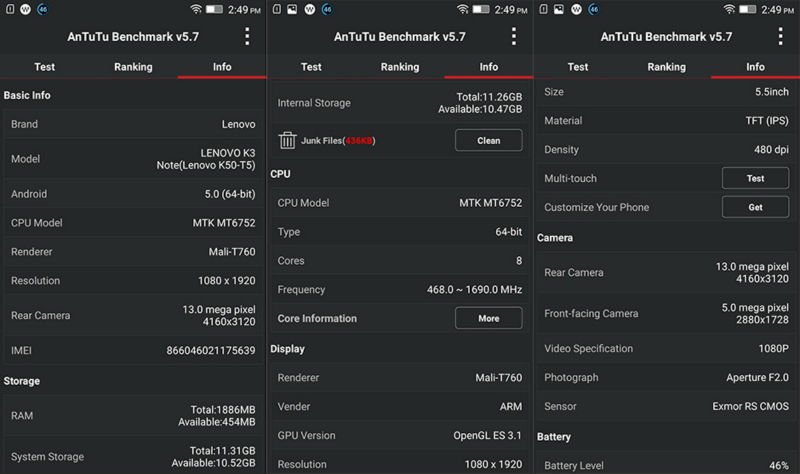Select the Brand row showing Lenovo
Viewport: 800px width, 474px height.
(133, 124)
